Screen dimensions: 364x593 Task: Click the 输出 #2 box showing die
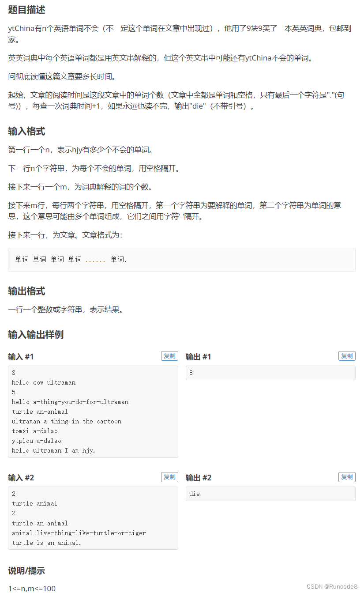pyautogui.click(x=270, y=494)
